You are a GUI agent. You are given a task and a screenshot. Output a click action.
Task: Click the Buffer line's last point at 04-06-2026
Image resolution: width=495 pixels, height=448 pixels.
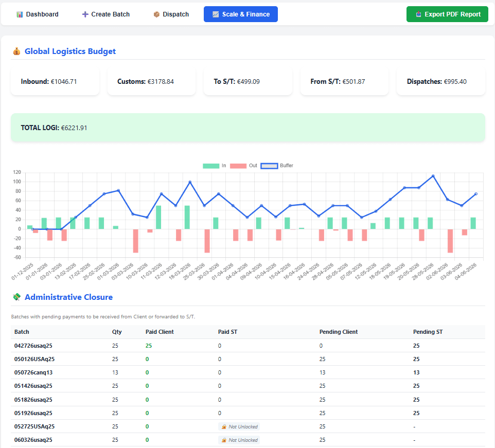point(476,194)
